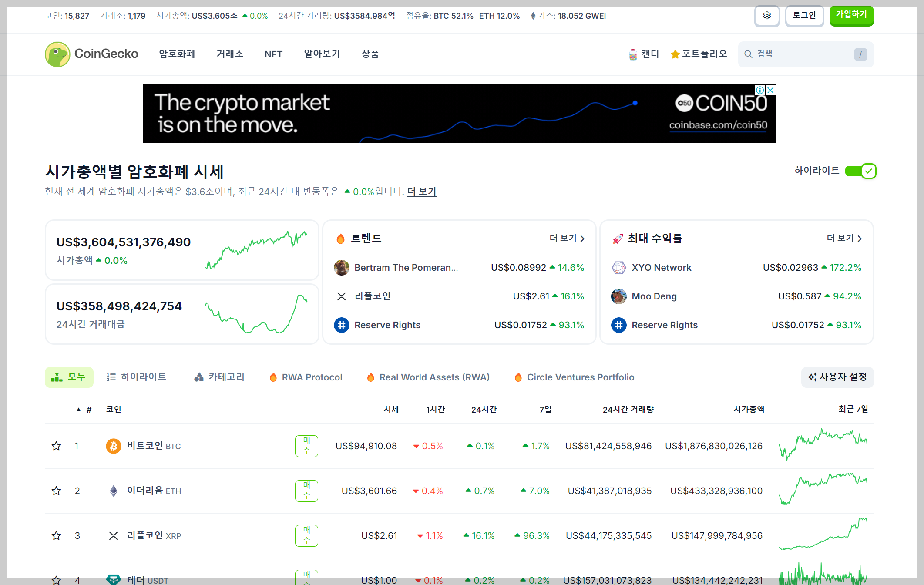Close the COIN50 advertisement
The height and width of the screenshot is (585, 924).
click(x=770, y=90)
